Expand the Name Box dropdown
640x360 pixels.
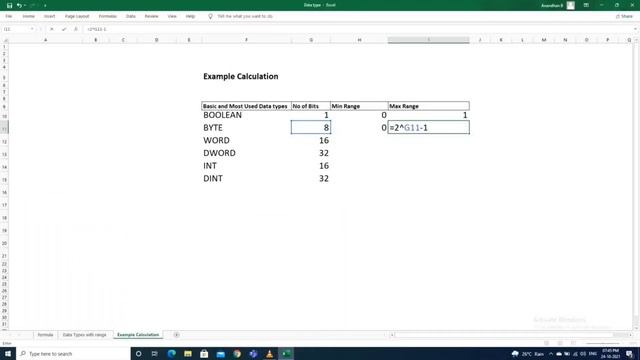(x=32, y=29)
